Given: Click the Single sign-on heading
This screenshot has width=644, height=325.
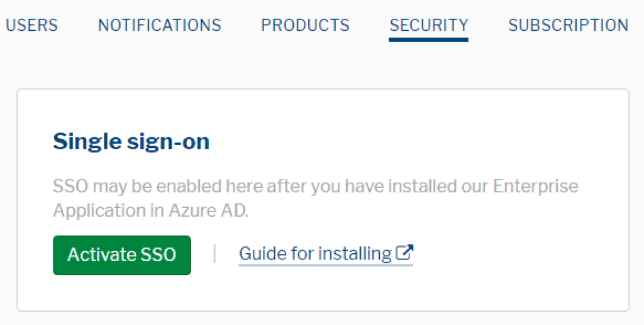Looking at the screenshot, I should click(131, 142).
